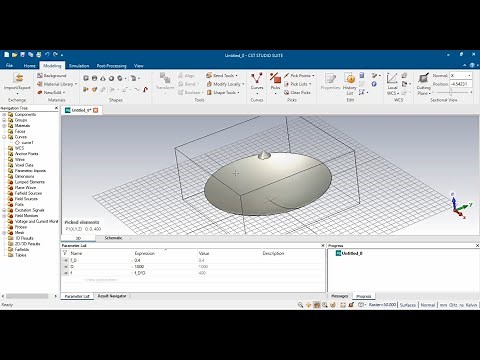Click the Transform tool icon

(165, 78)
